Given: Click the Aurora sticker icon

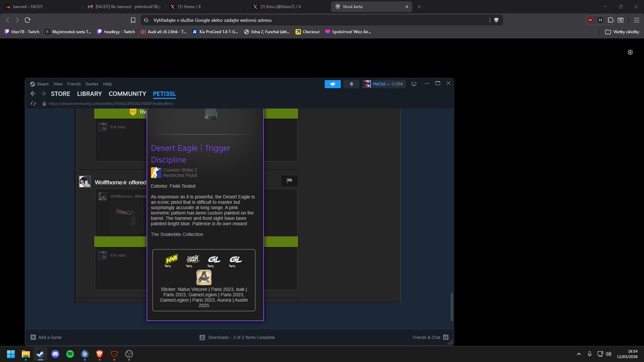Looking at the screenshot, I should (x=204, y=277).
